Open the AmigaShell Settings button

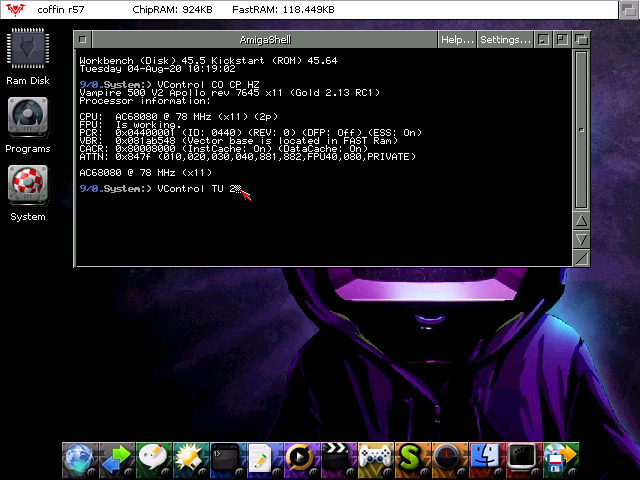click(x=505, y=40)
